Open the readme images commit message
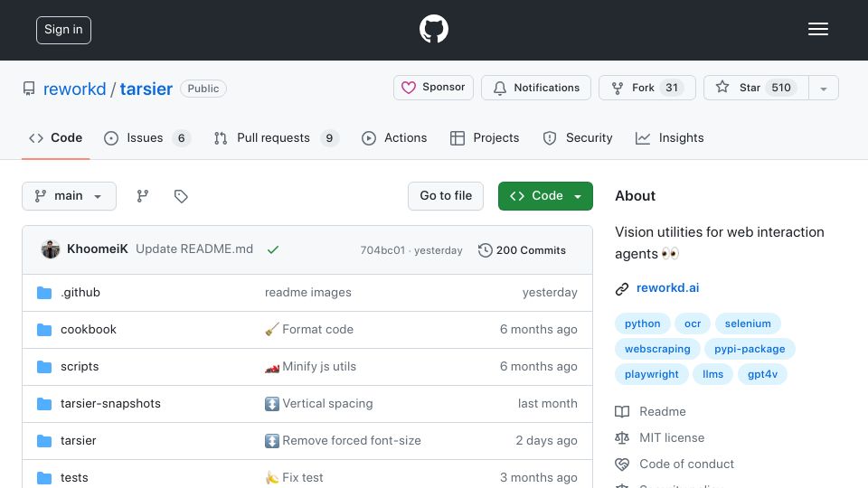Screen dimensions: 868x488 [307, 292]
